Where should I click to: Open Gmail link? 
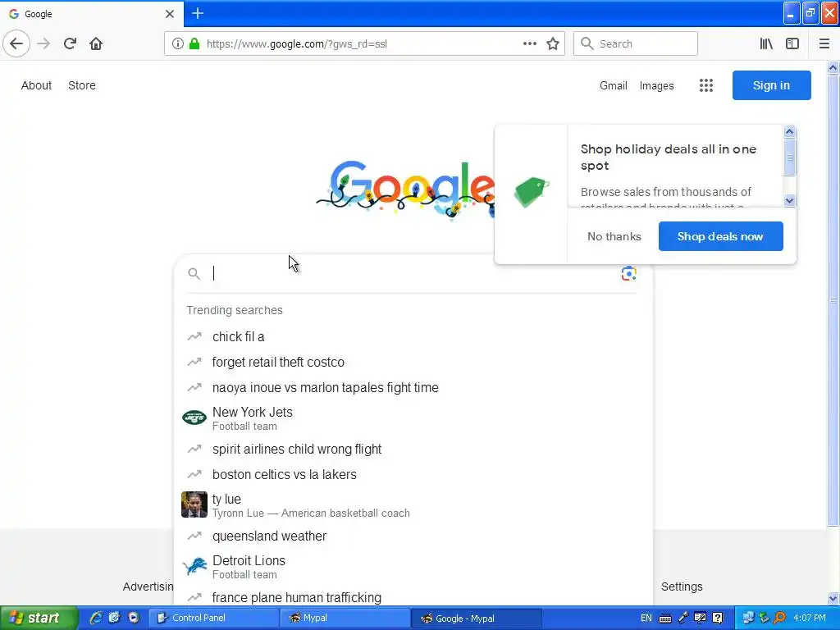pos(614,85)
